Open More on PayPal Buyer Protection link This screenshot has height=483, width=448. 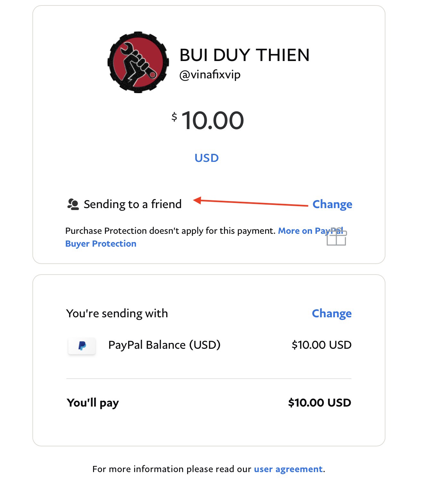(x=101, y=244)
